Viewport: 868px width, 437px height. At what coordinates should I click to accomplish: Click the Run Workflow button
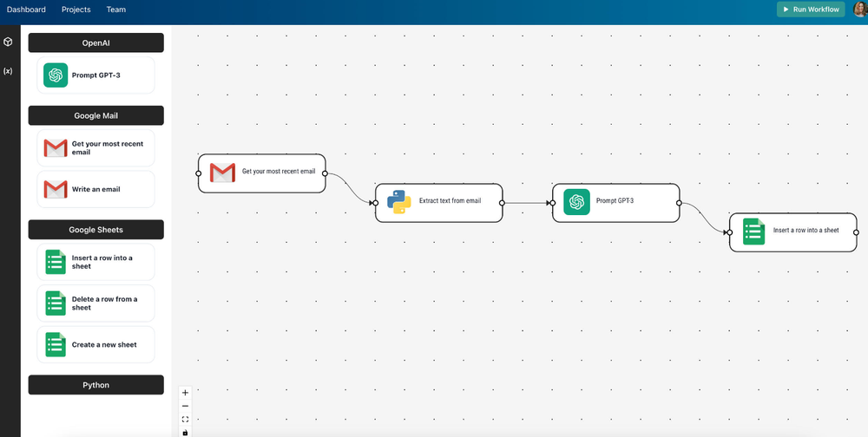811,10
